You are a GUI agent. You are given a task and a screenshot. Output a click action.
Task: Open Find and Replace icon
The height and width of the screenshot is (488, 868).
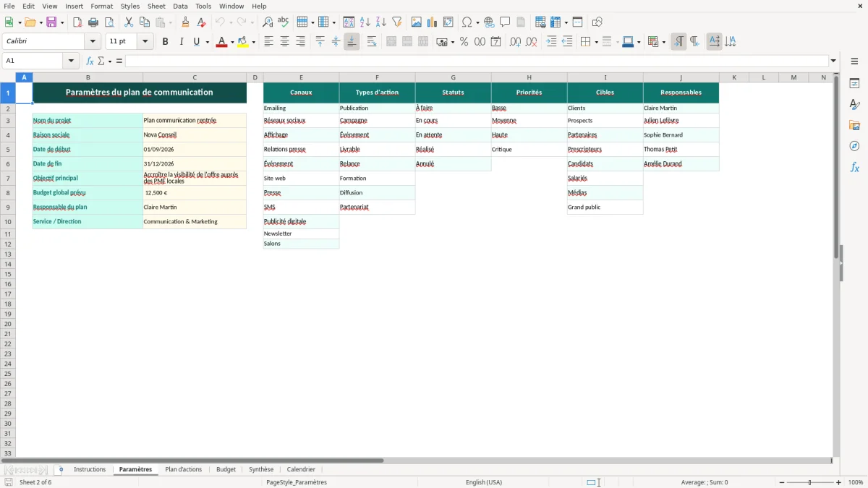tap(268, 22)
